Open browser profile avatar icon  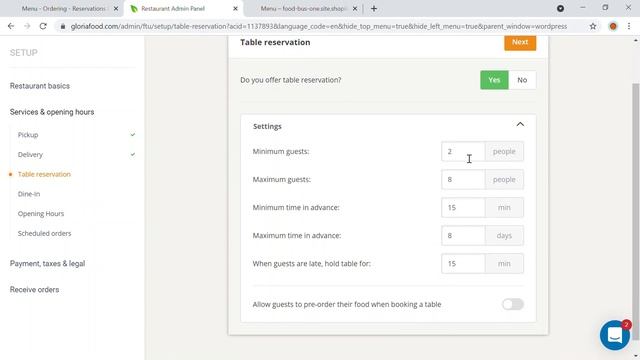pyautogui.click(x=613, y=26)
